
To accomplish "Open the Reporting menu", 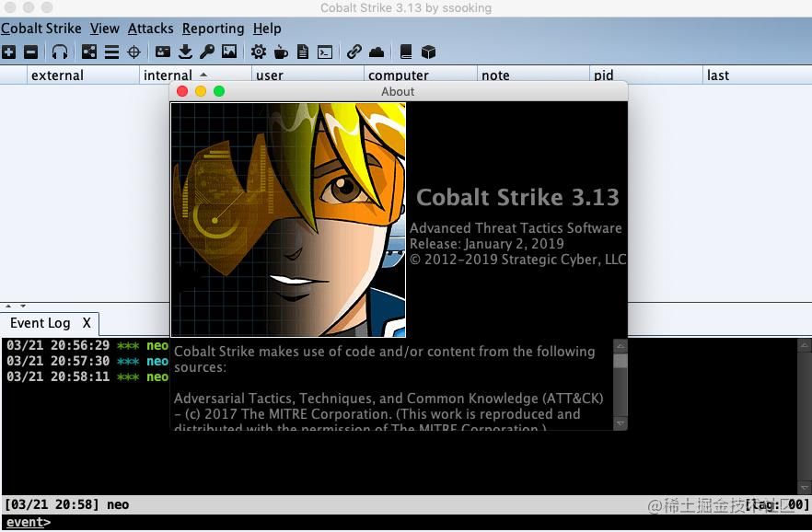I will coord(213,29).
